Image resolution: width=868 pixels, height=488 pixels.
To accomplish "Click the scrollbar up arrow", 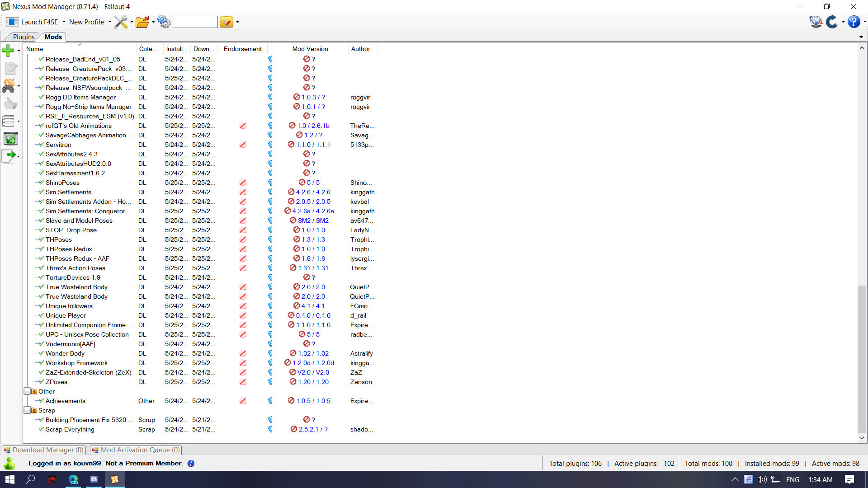I will (x=862, y=48).
